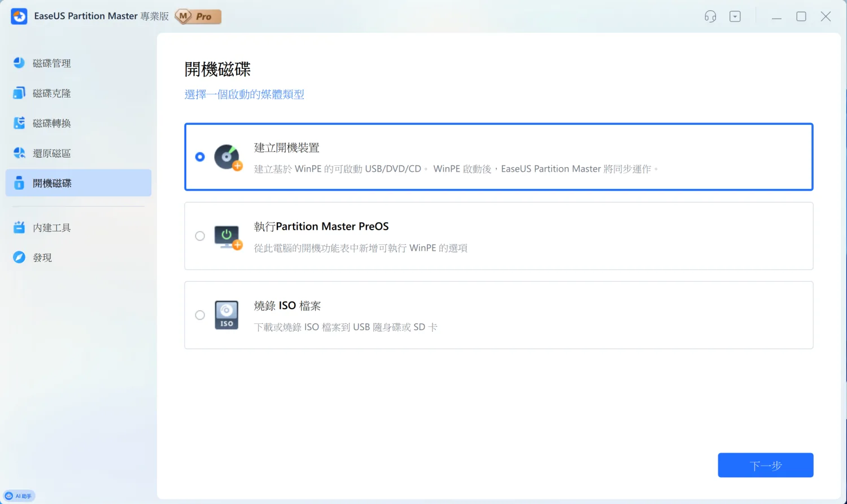This screenshot has height=504, width=847.
Task: Click the 選擇一個啟動的媒體類型 blue text
Action: (244, 94)
